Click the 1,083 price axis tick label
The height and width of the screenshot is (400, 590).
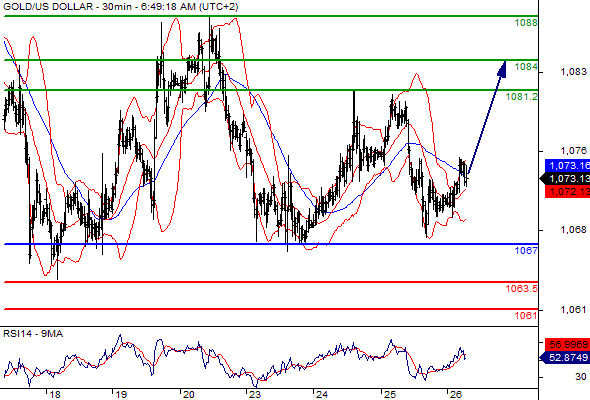pyautogui.click(x=573, y=71)
